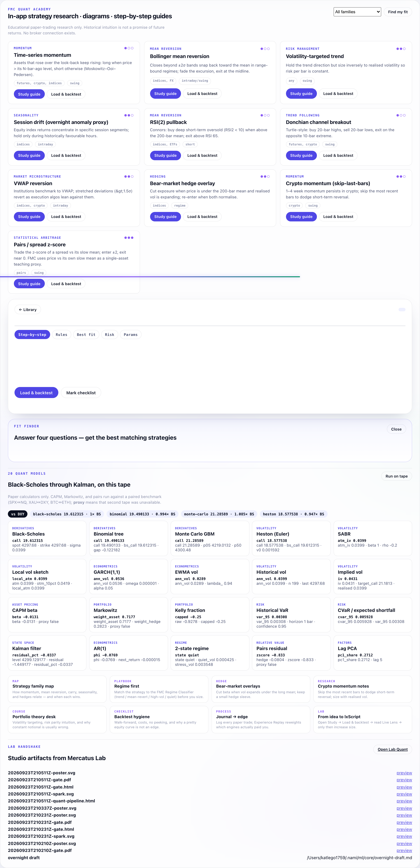Viewport: 420px width, 868px height.
Task: Open Study guide for Crypto momentum
Action: click(x=301, y=217)
